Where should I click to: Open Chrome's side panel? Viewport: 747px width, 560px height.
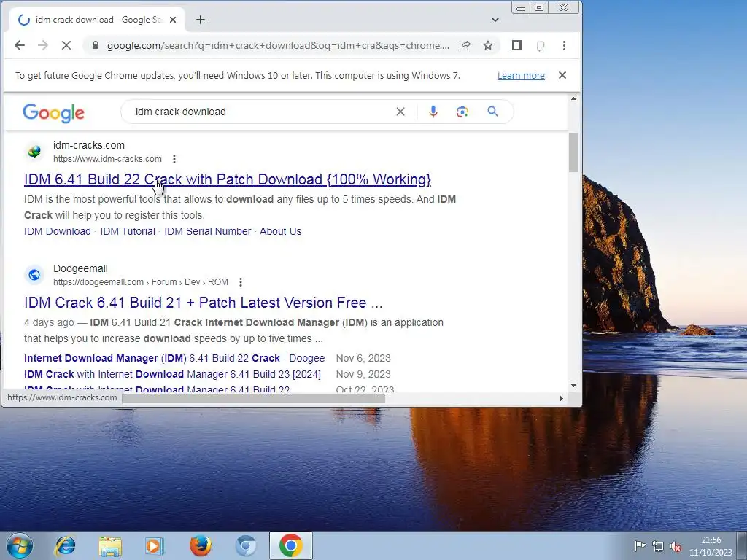(x=517, y=45)
